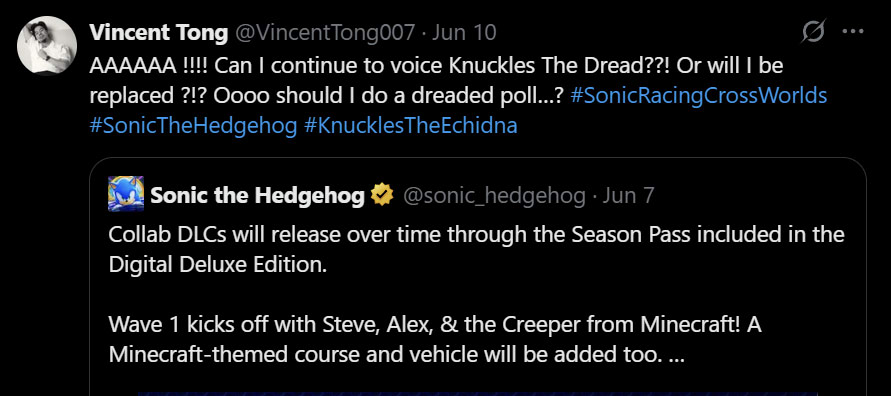The width and height of the screenshot is (891, 396).
Task: Open the @sonic_hedgehog handle
Action: coord(494,195)
